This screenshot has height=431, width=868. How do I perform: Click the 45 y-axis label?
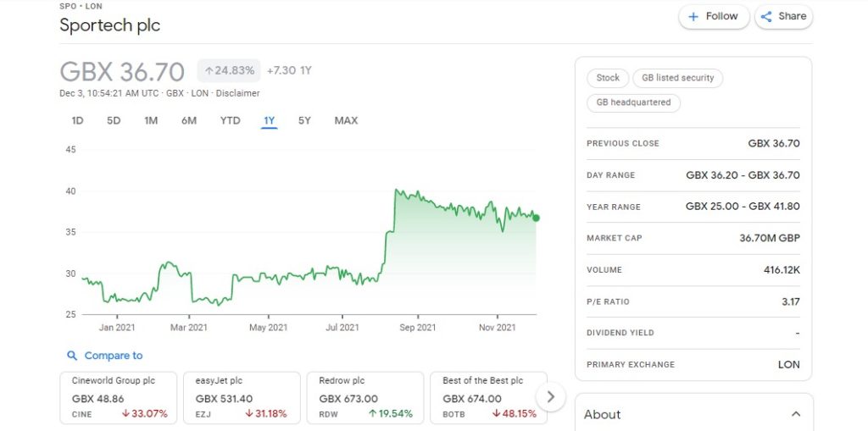(70, 149)
